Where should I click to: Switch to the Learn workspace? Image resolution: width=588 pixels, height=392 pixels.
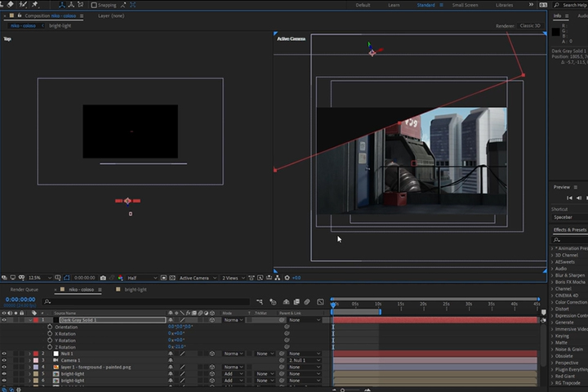point(394,5)
